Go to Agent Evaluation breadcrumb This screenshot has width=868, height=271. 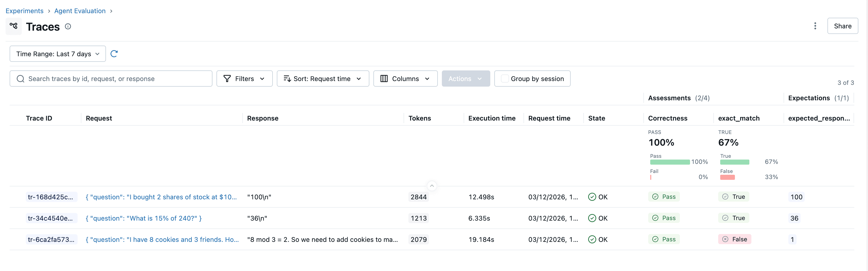click(80, 10)
